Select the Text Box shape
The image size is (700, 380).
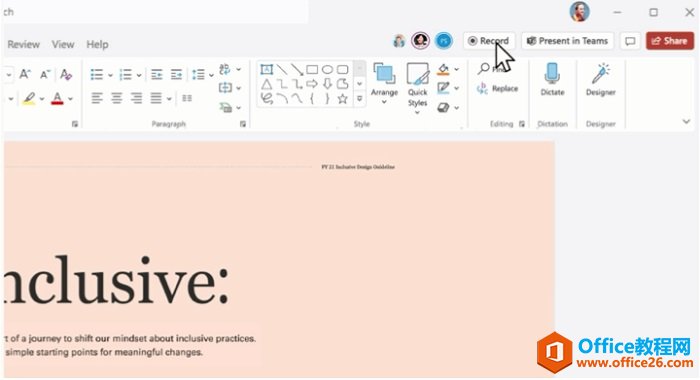tap(267, 69)
